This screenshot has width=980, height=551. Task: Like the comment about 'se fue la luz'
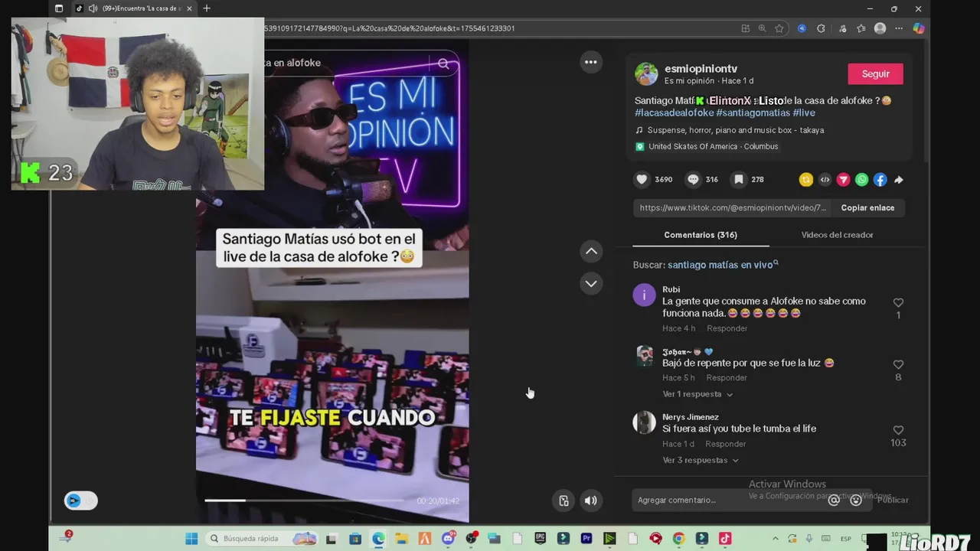pos(898,364)
